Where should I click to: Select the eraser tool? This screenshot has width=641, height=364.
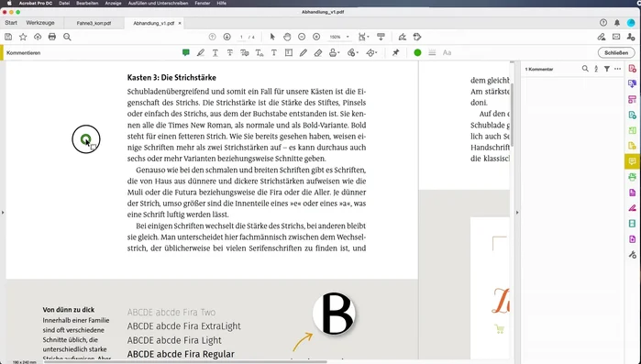coord(318,52)
